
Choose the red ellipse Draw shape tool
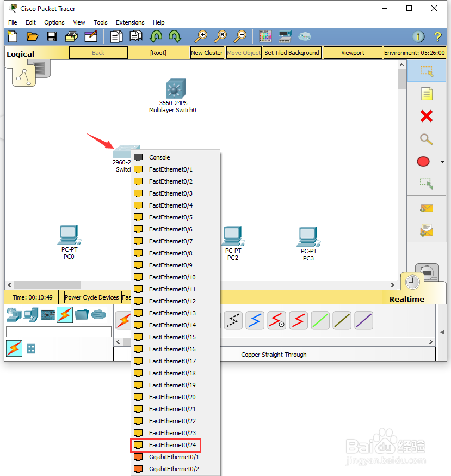click(x=423, y=162)
